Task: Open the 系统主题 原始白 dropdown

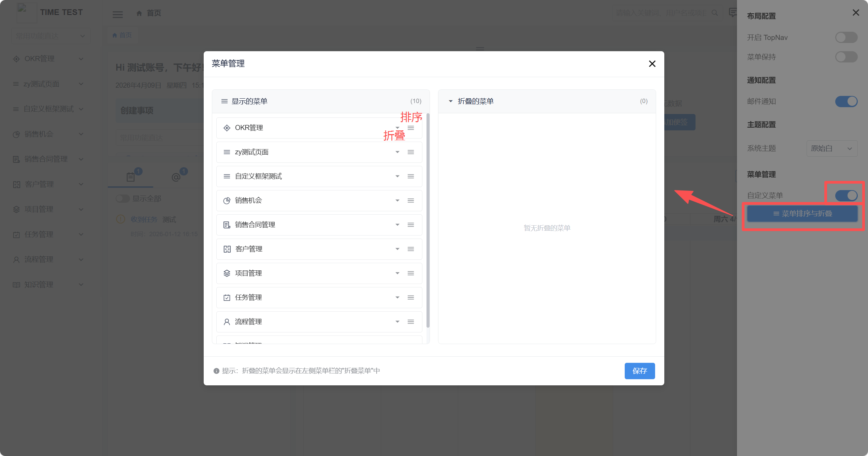Action: coord(832,148)
